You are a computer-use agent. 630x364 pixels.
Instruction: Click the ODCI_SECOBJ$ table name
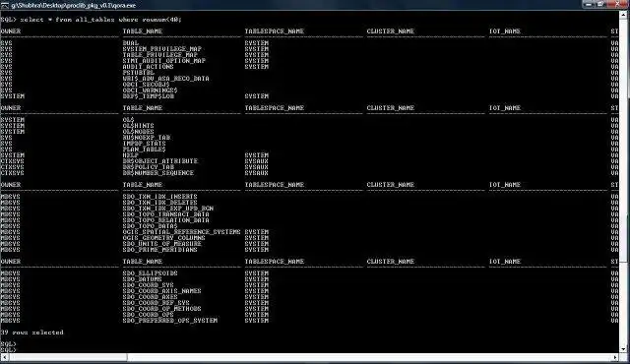click(147, 85)
